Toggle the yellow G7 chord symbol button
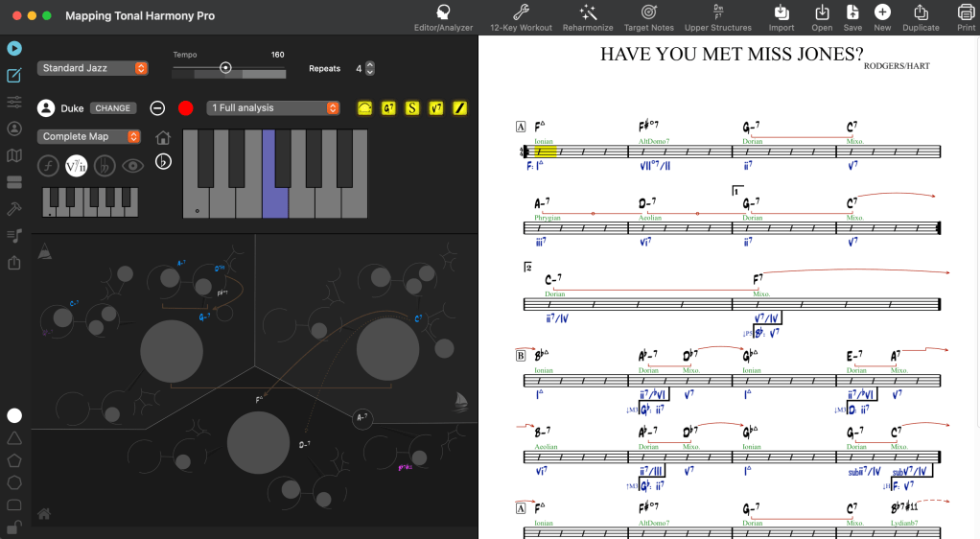Viewport: 980px width, 539px height. (x=388, y=108)
